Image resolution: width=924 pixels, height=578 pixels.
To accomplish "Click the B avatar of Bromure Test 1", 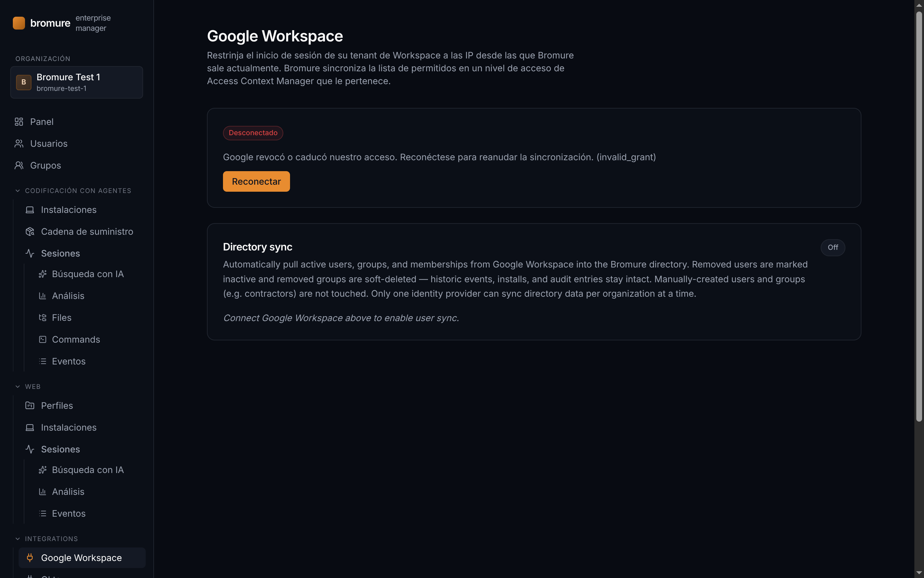I will point(24,82).
